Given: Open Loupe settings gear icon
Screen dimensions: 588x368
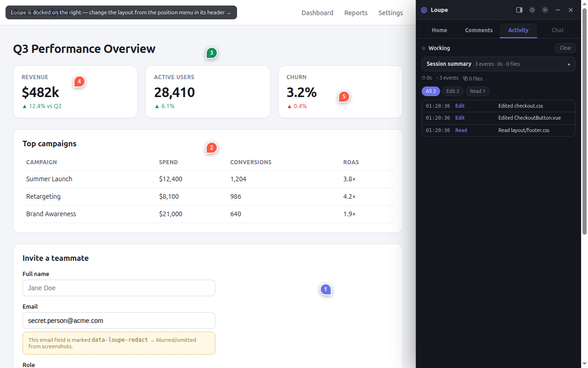Looking at the screenshot, I should coord(545,10).
